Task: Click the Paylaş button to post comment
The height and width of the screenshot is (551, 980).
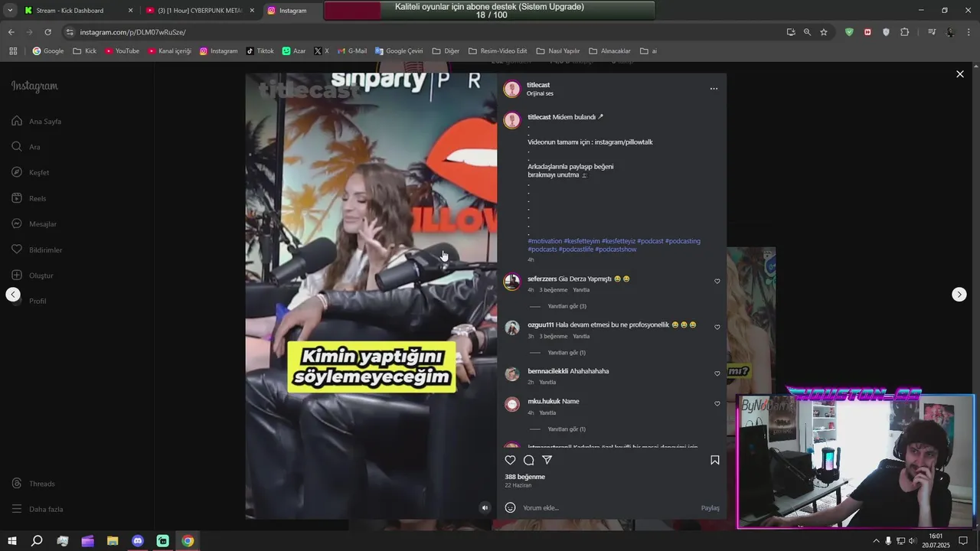Action: [710, 508]
